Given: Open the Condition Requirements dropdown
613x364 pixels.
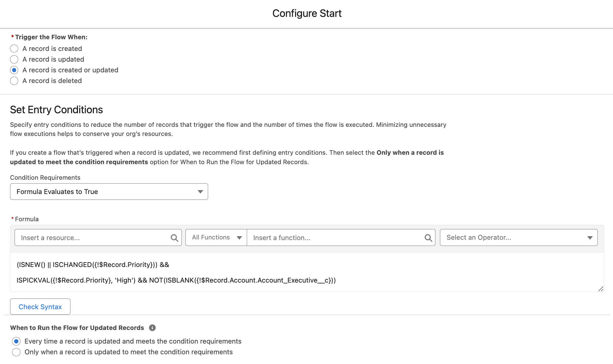Looking at the screenshot, I should point(109,192).
